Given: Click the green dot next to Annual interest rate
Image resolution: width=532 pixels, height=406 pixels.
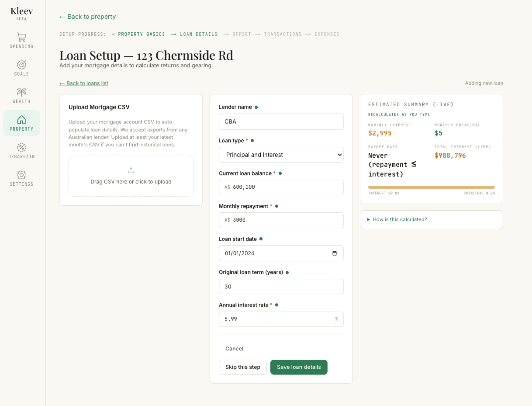Looking at the screenshot, I should click(277, 305).
